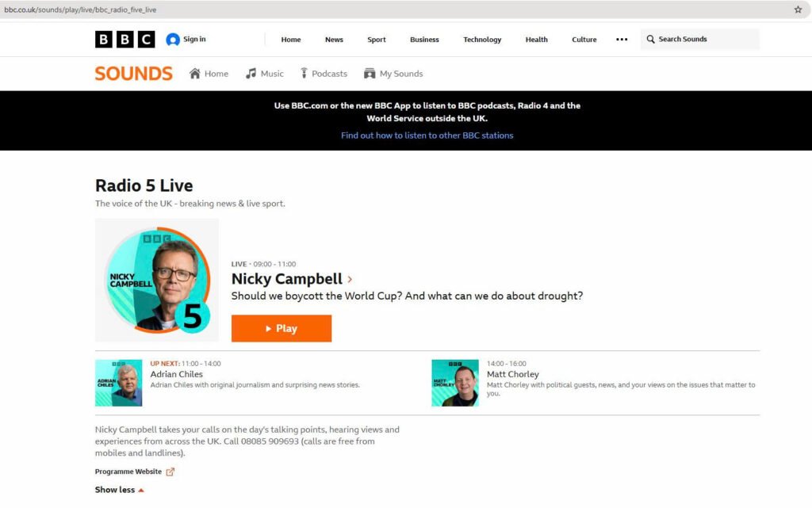Open 'Find out how to listen' link
Viewport: 812px width, 508px height.
point(427,136)
